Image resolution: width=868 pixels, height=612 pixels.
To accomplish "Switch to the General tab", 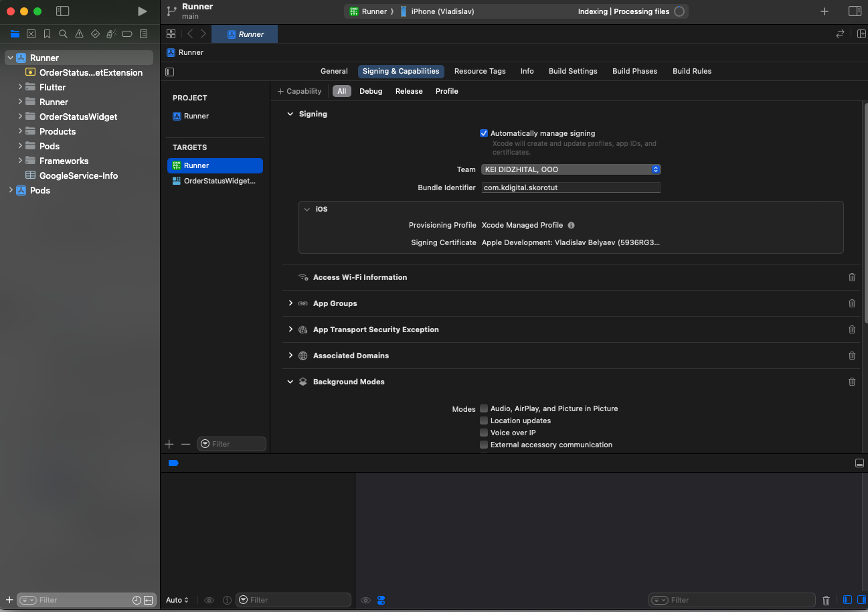I will [x=334, y=71].
